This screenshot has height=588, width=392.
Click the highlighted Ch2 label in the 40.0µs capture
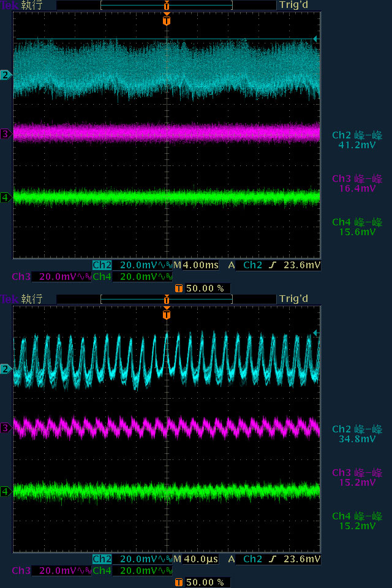click(102, 559)
